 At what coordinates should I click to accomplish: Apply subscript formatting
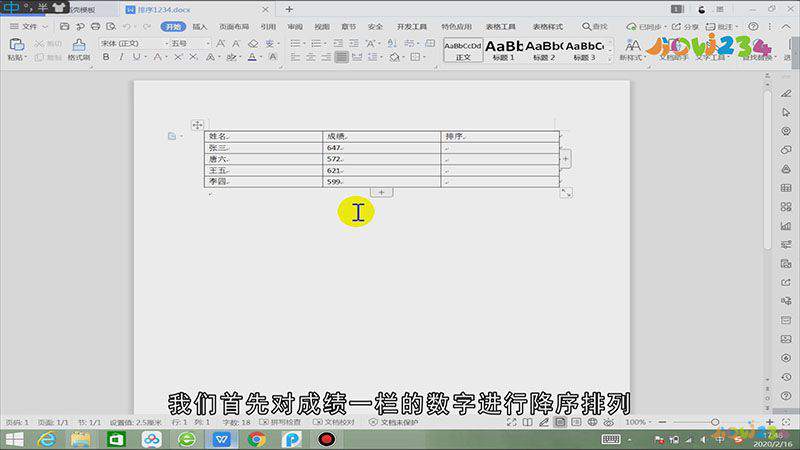click(x=193, y=57)
